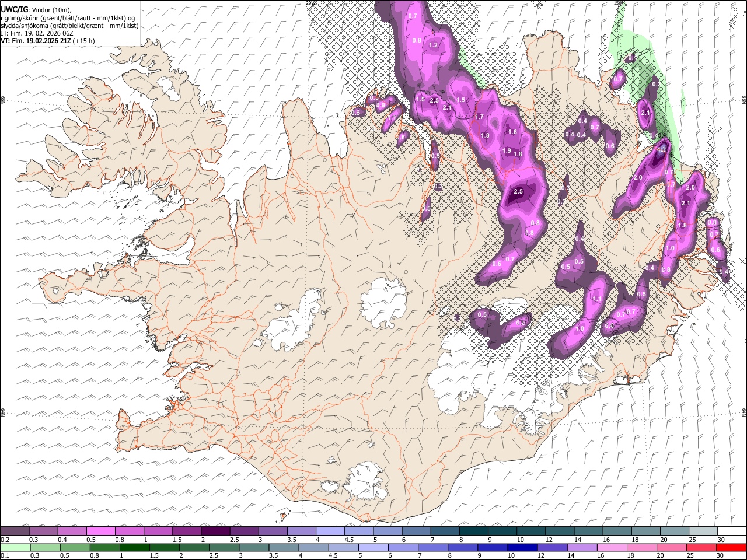Click the 'UWC/IG: Vindur (10m),' title line
Image resolution: width=747 pixels, height=560 pixels.
(x=36, y=9)
